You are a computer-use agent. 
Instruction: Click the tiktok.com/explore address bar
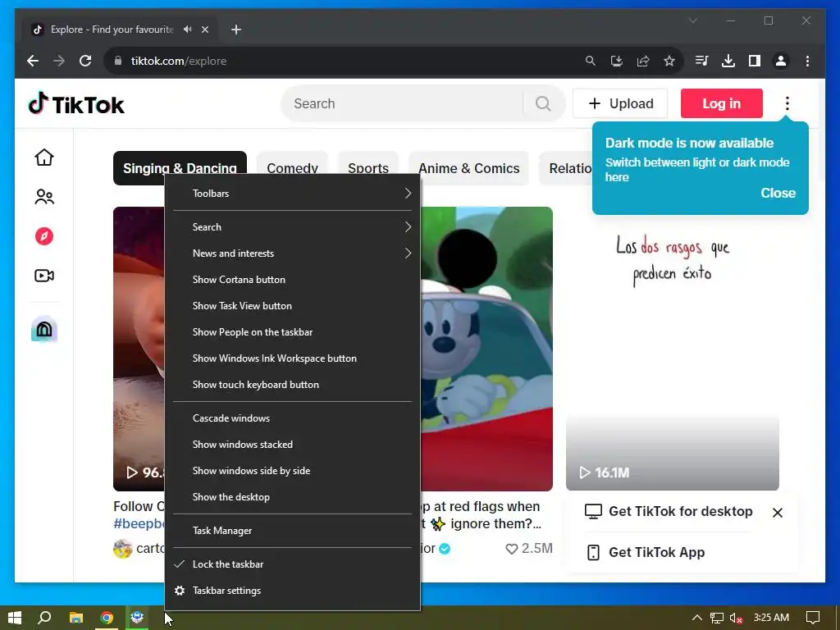pos(343,61)
